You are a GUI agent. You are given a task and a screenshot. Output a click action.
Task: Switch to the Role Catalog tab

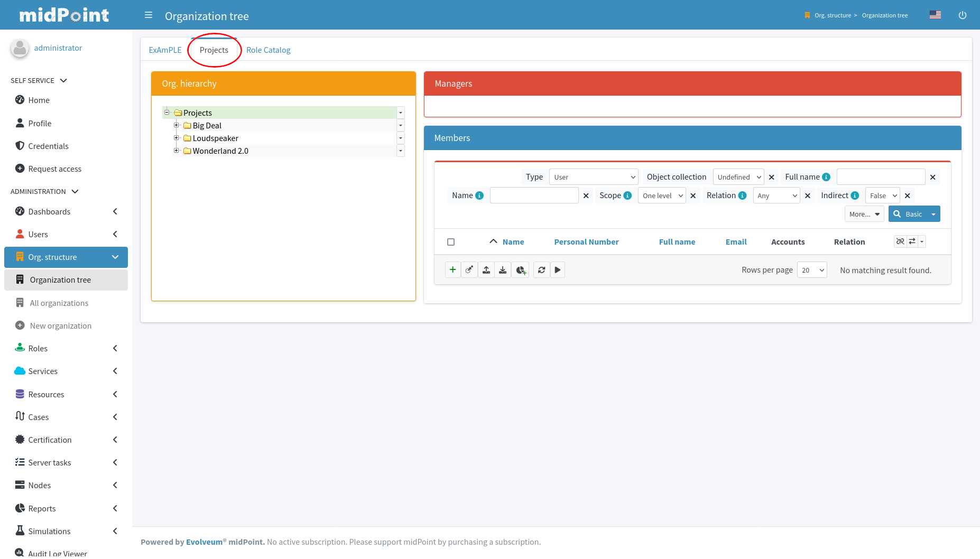click(268, 50)
